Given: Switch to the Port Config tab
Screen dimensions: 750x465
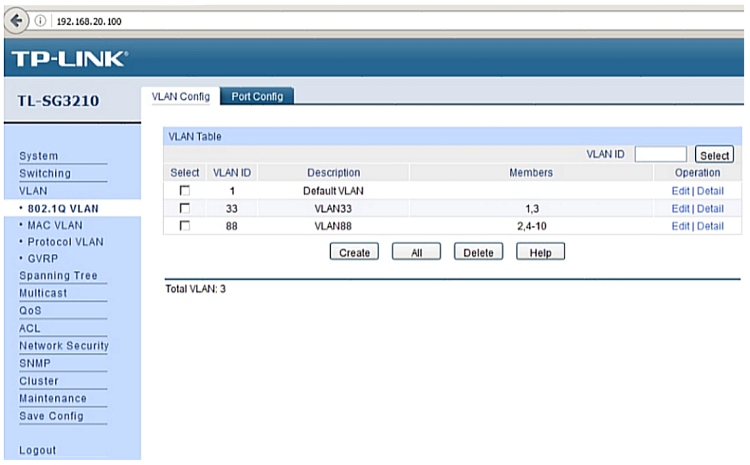Looking at the screenshot, I should (257, 96).
